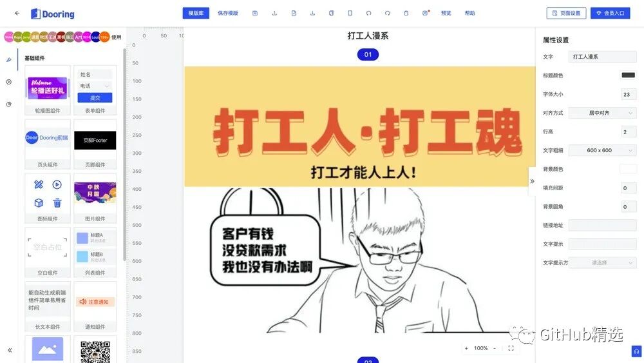644x363 pixels.
Task: Select the comic illustration with the speech bubble
Action: pos(360,260)
